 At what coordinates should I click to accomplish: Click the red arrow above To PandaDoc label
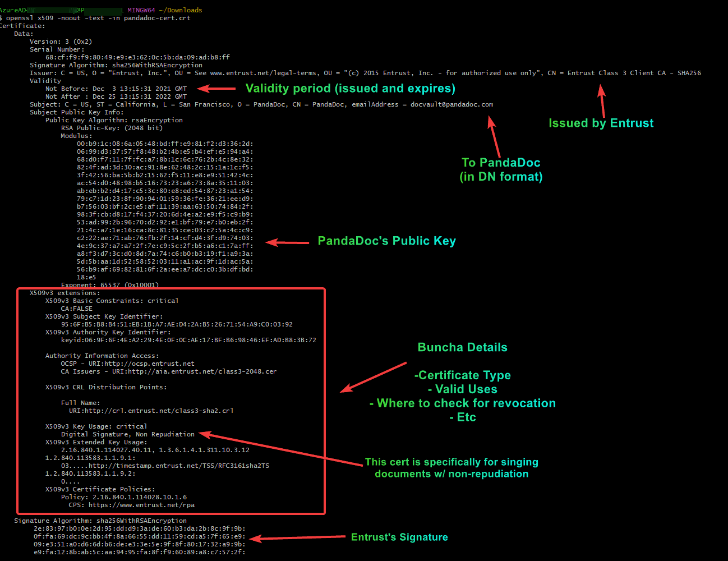point(494,136)
